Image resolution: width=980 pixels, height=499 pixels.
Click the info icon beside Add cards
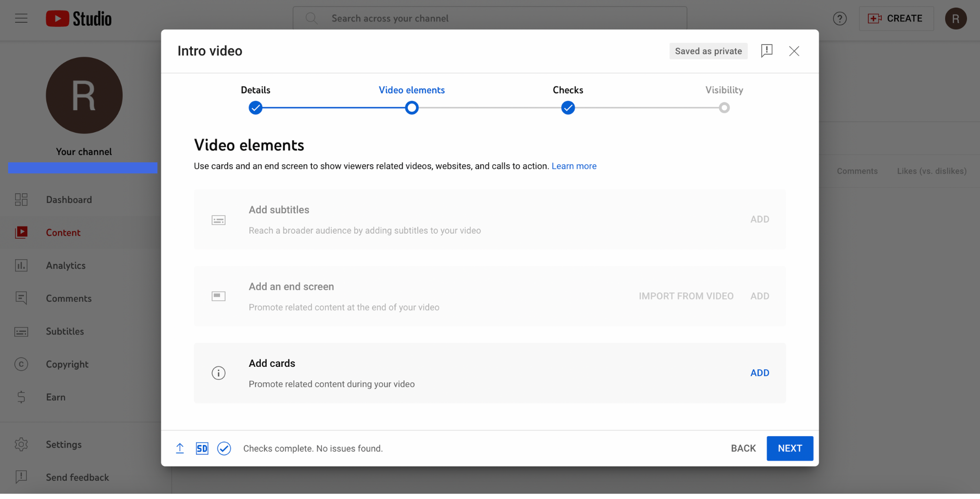click(x=219, y=373)
